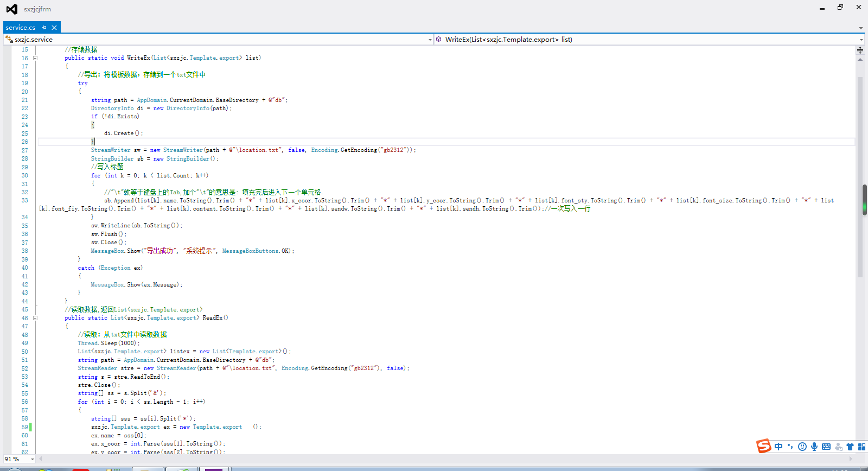Click the horizontal scrollbar right arrow
868x471 pixels.
(x=851, y=459)
